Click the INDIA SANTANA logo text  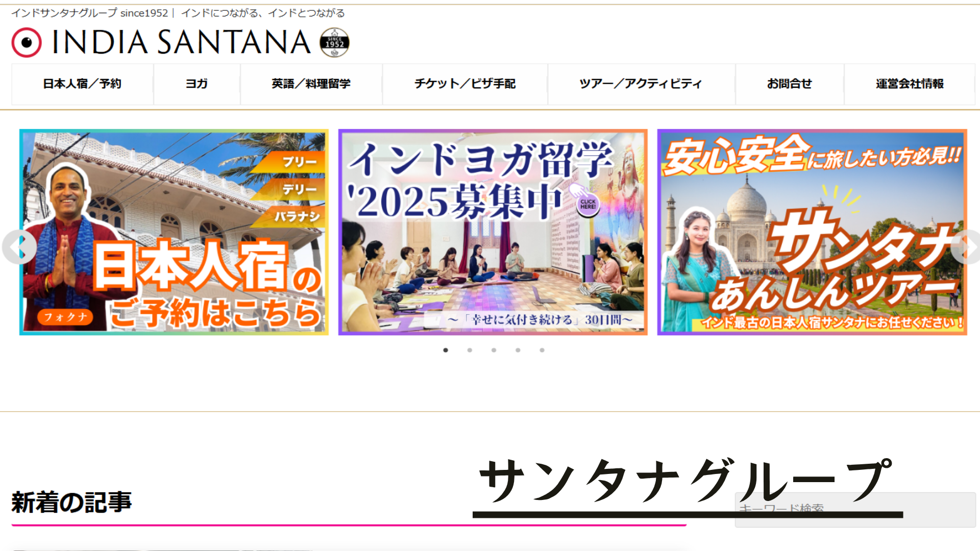[x=182, y=42]
